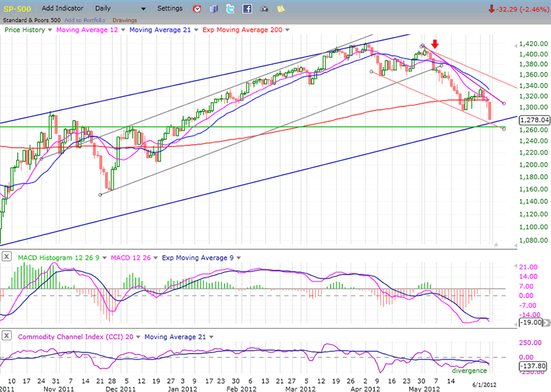
Task: Expand MACD Histogram 12 26 9 dropdown arrow
Action: (x=105, y=258)
